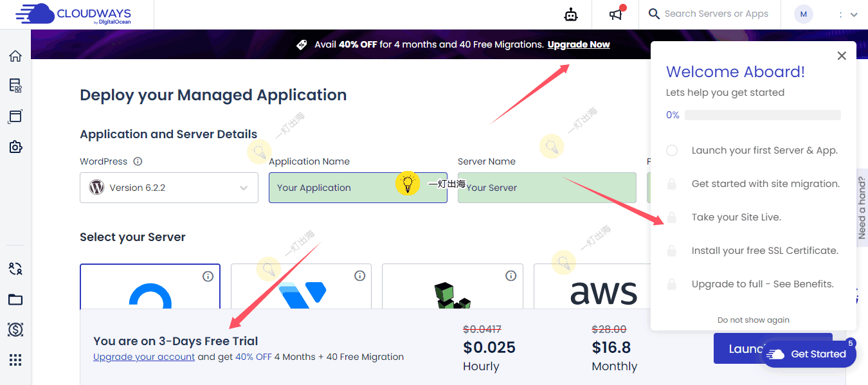The image size is (868, 385).
Task: Expand the WordPress Version 6.2.2 dropdown
Action: coord(169,188)
